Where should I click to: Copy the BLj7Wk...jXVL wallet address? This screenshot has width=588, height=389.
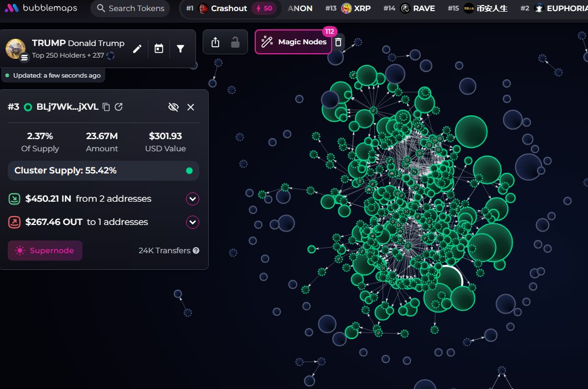click(106, 107)
